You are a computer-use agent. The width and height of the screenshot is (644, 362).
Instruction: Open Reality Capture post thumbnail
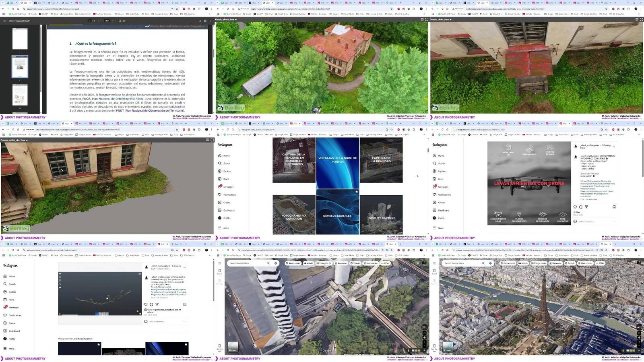[x=381, y=215]
